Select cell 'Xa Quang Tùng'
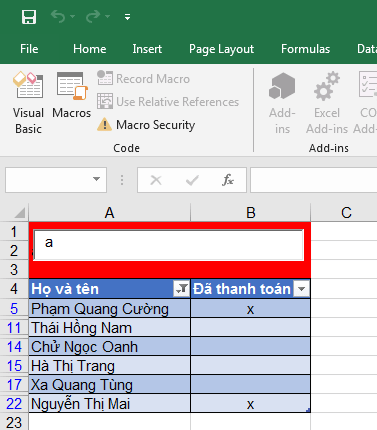 click(110, 384)
